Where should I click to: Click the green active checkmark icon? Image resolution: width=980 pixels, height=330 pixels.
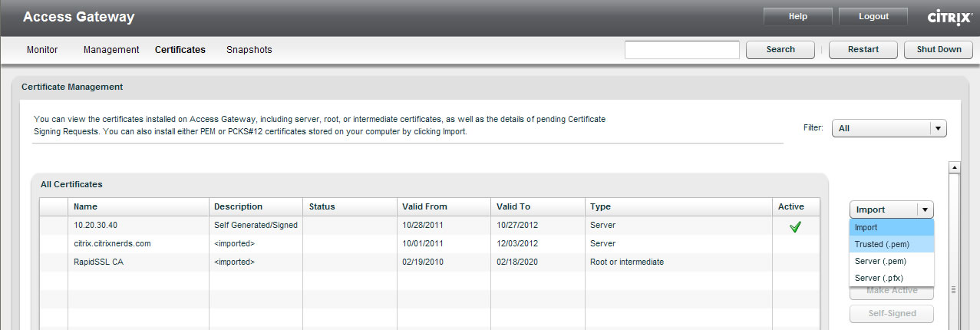[x=795, y=226]
